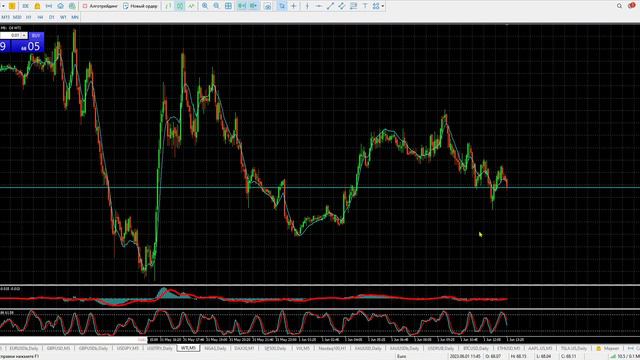Switch to USDJPY,M5 chart tab
The width and height of the screenshot is (640, 360).
point(127,348)
